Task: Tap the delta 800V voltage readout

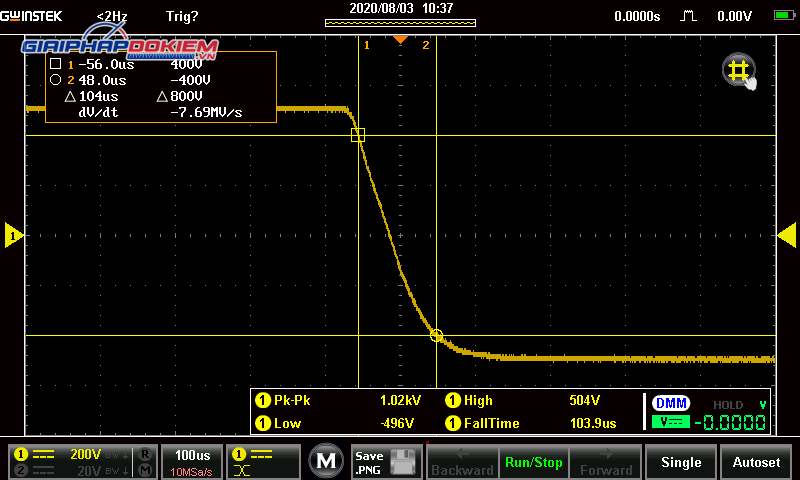Action: tap(180, 96)
